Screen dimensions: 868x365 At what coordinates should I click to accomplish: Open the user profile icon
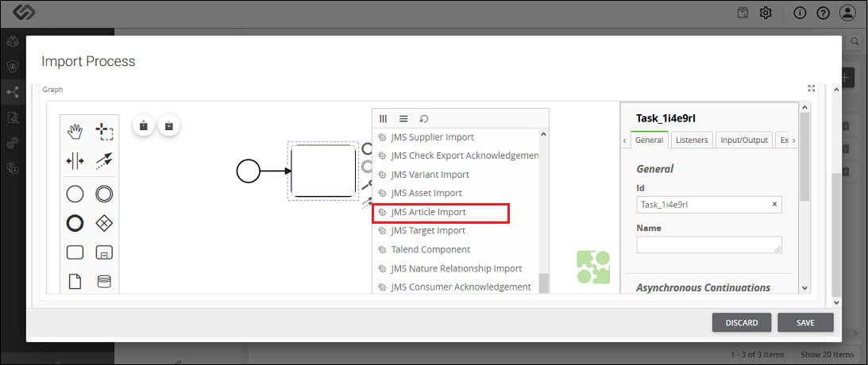coord(848,13)
